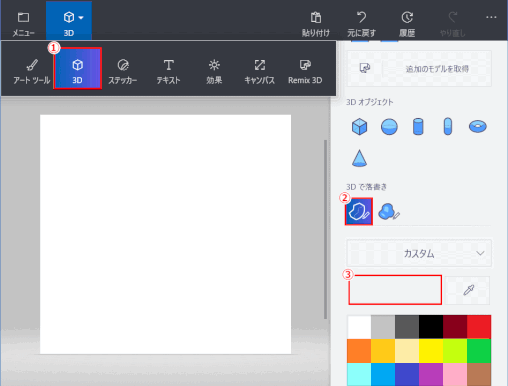
Task: Select the cube 3D object
Action: coord(359,127)
